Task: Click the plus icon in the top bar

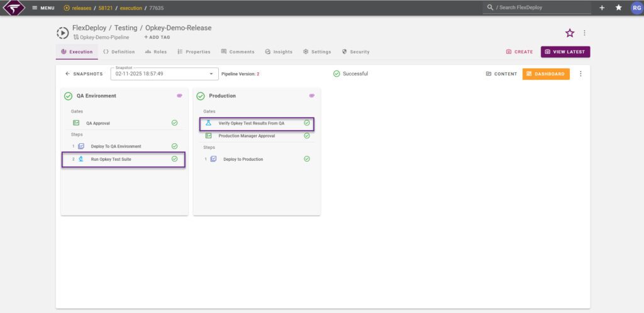Action: [602, 8]
